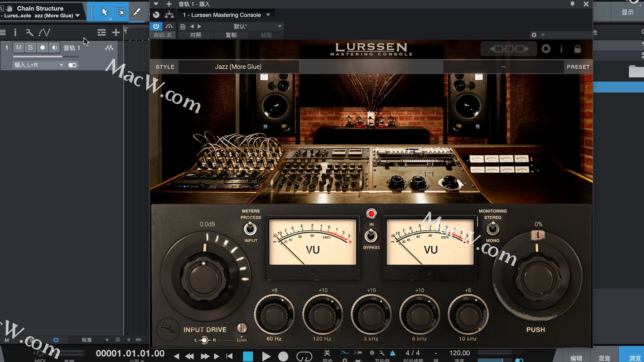Expand the 默认 preset dropdown
This screenshot has width=644, height=362.
(279, 26)
